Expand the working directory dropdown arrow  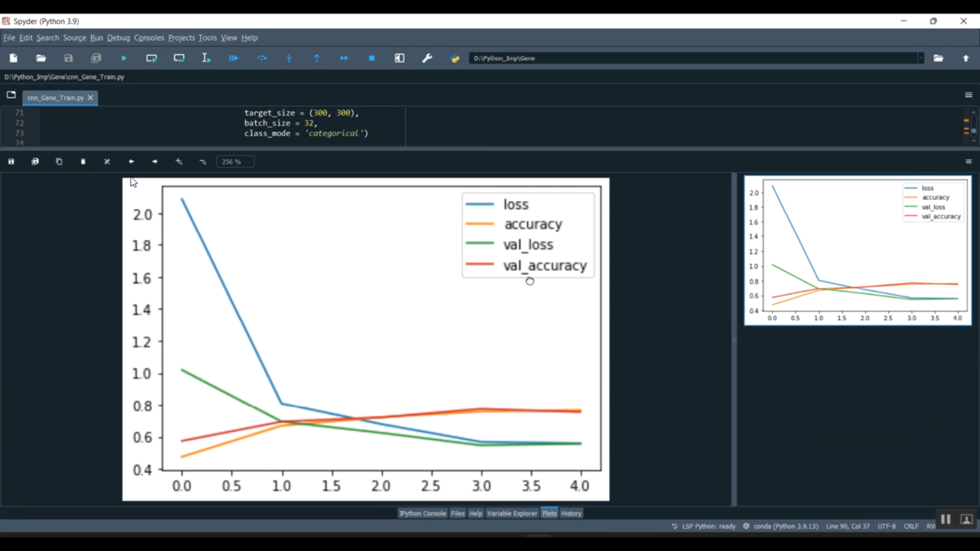pyautogui.click(x=921, y=58)
